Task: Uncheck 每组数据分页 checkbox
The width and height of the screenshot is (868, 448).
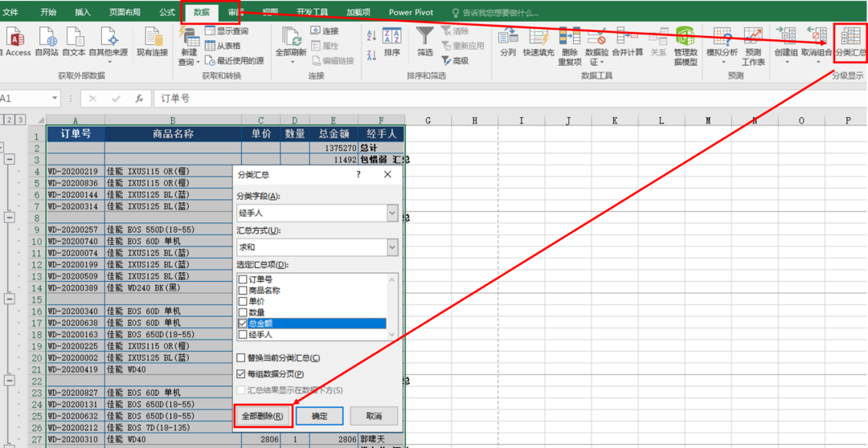Action: click(x=241, y=374)
